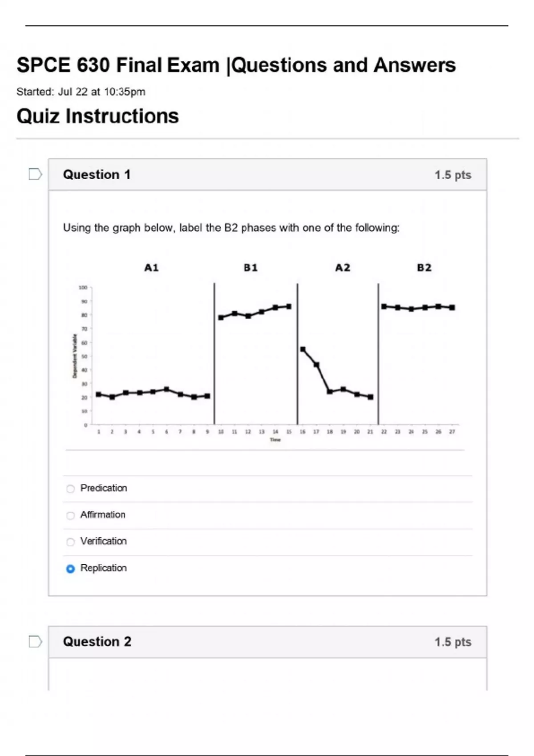Click the selected Replication radio button
Screen dimensions: 534x756
(x=70, y=569)
